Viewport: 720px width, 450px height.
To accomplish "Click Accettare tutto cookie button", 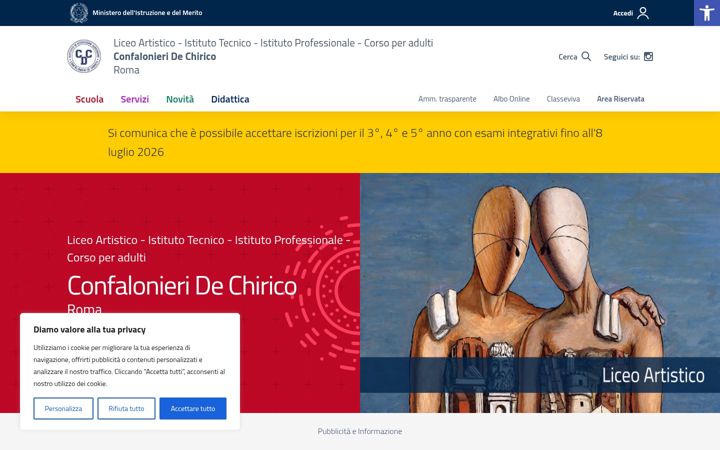I will [x=193, y=408].
